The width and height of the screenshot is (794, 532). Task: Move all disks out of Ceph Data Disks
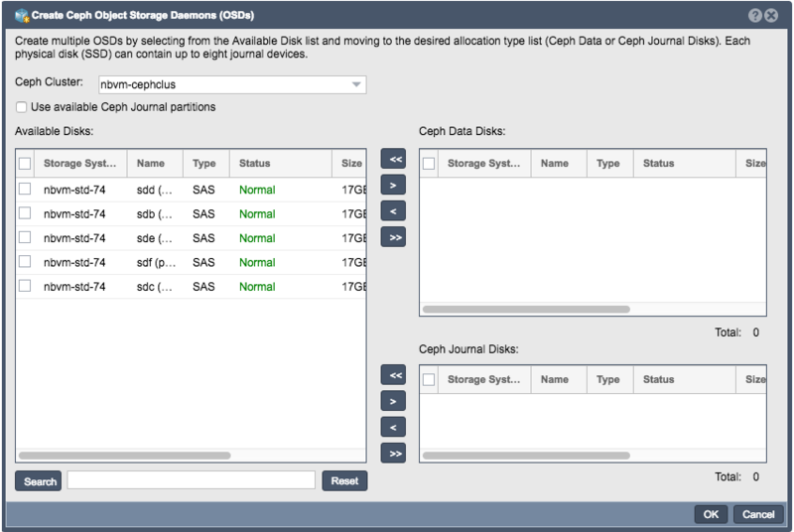[393, 159]
